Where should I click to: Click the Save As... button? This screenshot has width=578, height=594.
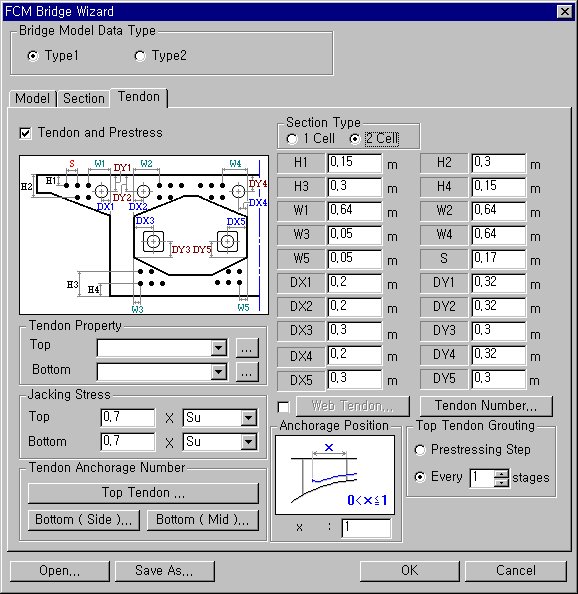click(164, 571)
